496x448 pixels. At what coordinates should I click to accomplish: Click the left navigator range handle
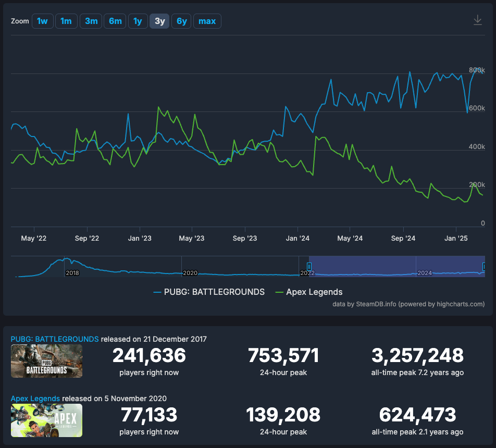(x=309, y=266)
